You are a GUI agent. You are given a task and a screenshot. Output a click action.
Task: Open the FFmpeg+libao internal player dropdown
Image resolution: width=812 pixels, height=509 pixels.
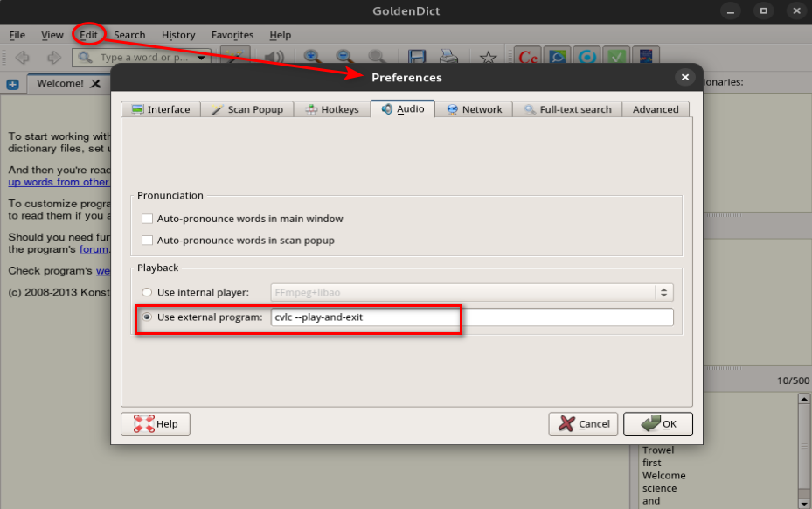[x=472, y=292]
